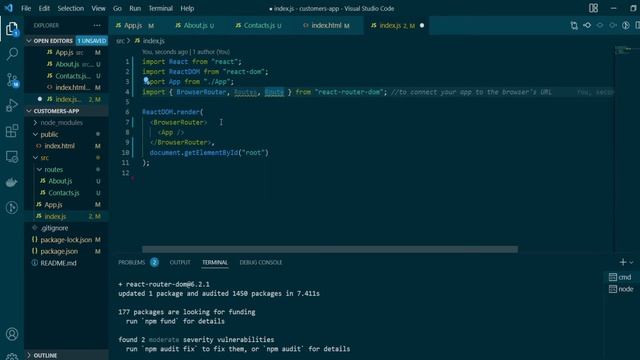Open the Source Control view
This screenshot has height=360, width=640.
click(12, 80)
